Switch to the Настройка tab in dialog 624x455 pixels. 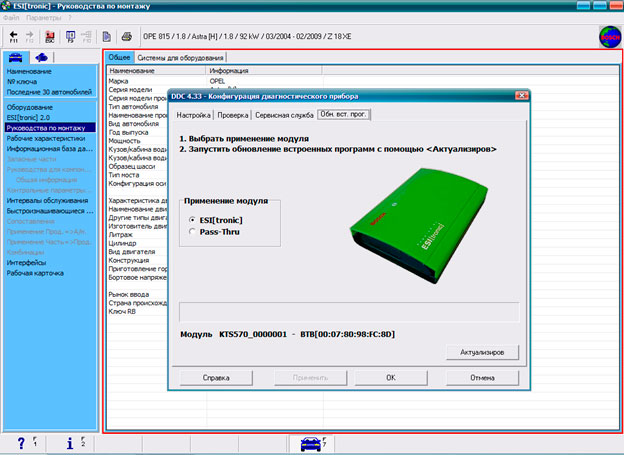coord(193,116)
